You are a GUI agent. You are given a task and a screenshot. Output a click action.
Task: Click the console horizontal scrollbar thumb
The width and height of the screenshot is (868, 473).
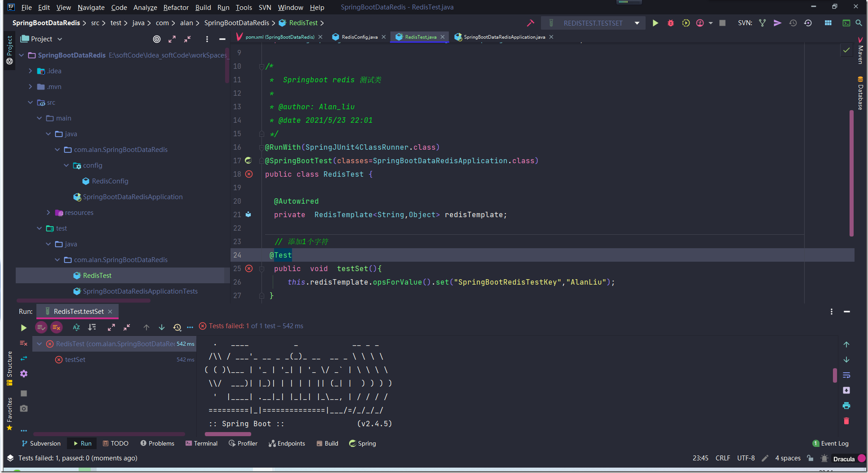coord(228,434)
